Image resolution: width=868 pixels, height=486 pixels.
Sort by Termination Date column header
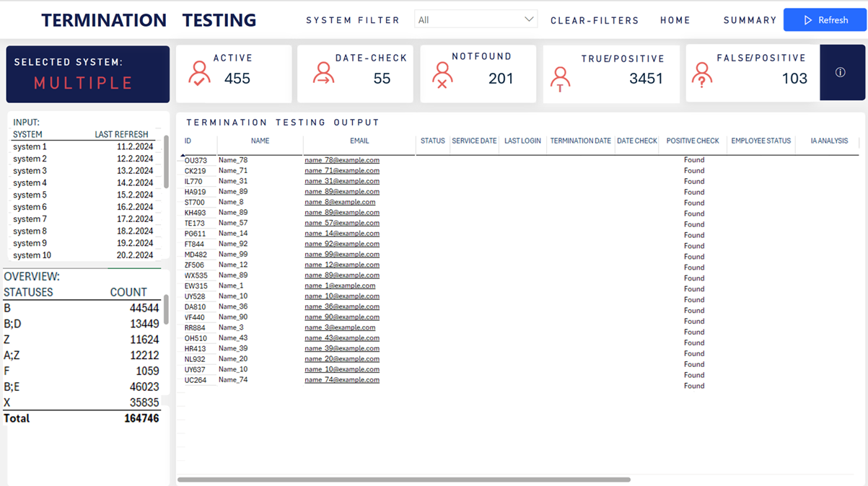[x=580, y=141]
